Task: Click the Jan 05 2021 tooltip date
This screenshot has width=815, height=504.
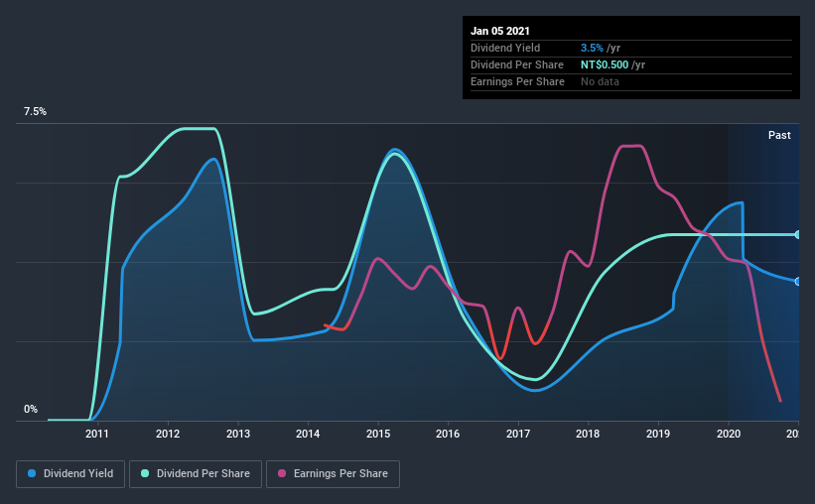Action: coord(500,31)
